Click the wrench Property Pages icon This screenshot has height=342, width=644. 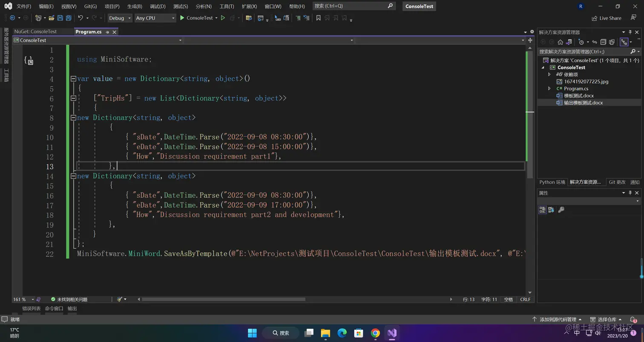tap(561, 209)
